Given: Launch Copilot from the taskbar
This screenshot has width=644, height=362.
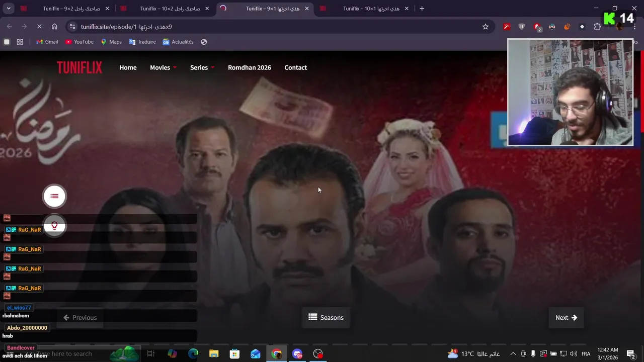Looking at the screenshot, I should [172, 354].
